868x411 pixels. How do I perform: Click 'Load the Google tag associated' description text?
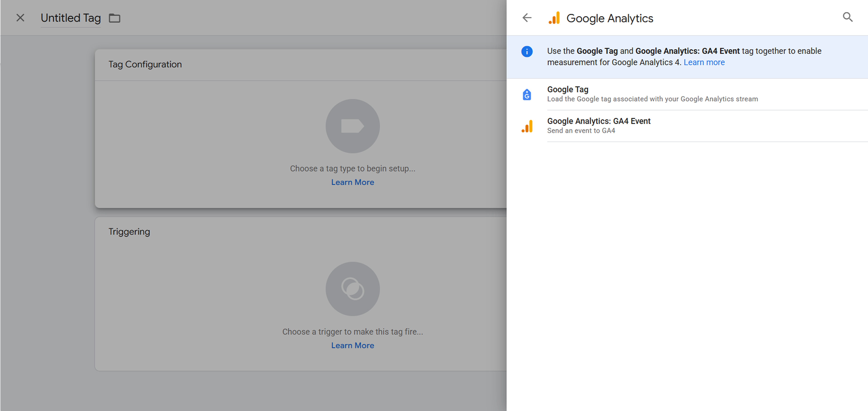[x=652, y=99]
